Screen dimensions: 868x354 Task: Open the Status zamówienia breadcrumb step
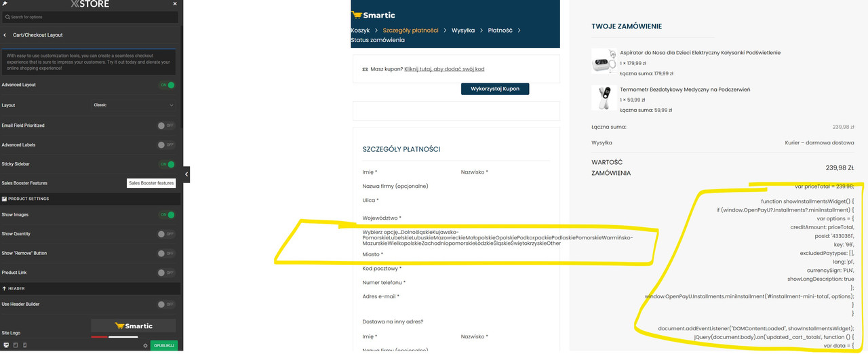pyautogui.click(x=378, y=40)
